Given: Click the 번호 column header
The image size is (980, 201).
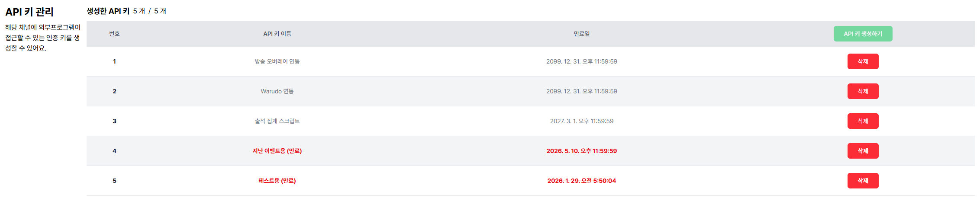Looking at the screenshot, I should pos(114,34).
